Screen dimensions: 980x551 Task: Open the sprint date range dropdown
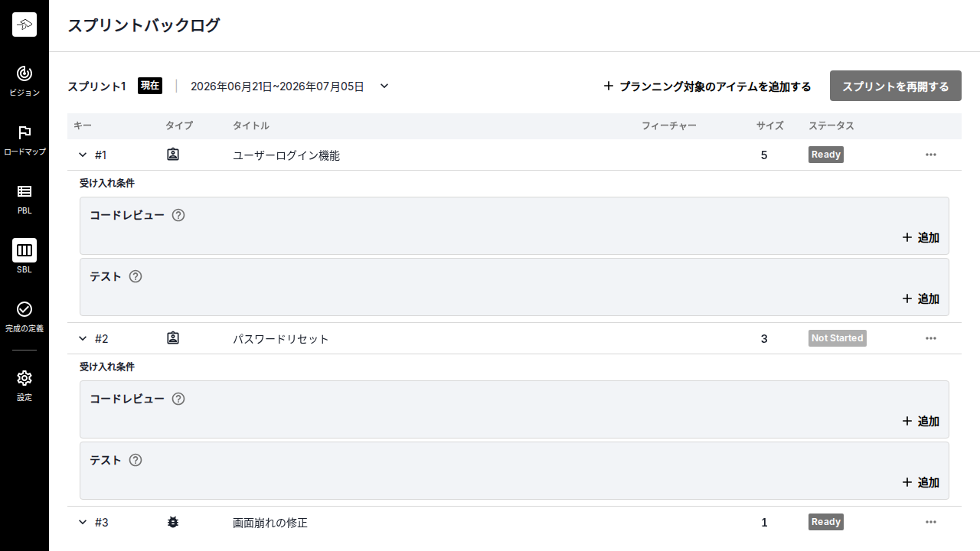384,86
